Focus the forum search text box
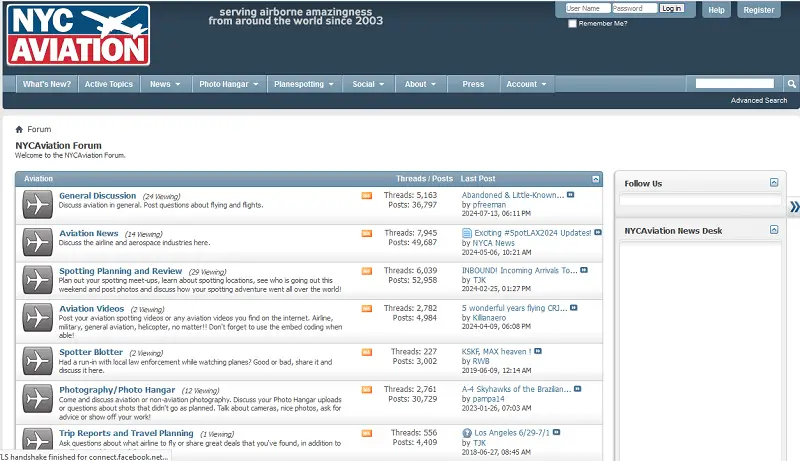This screenshot has width=800, height=461. pyautogui.click(x=735, y=84)
